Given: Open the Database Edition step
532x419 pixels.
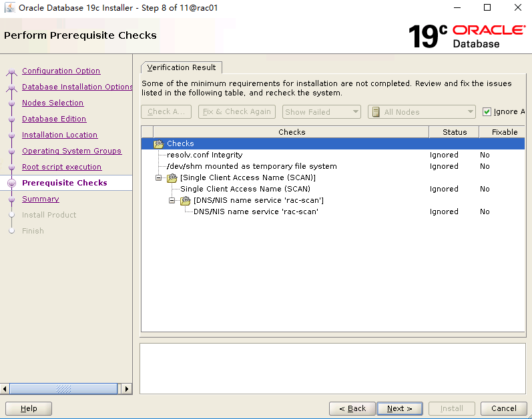Looking at the screenshot, I should click(x=54, y=119).
